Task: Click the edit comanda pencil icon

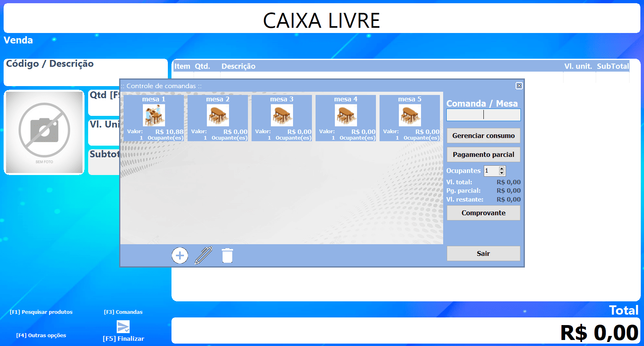Action: point(204,255)
